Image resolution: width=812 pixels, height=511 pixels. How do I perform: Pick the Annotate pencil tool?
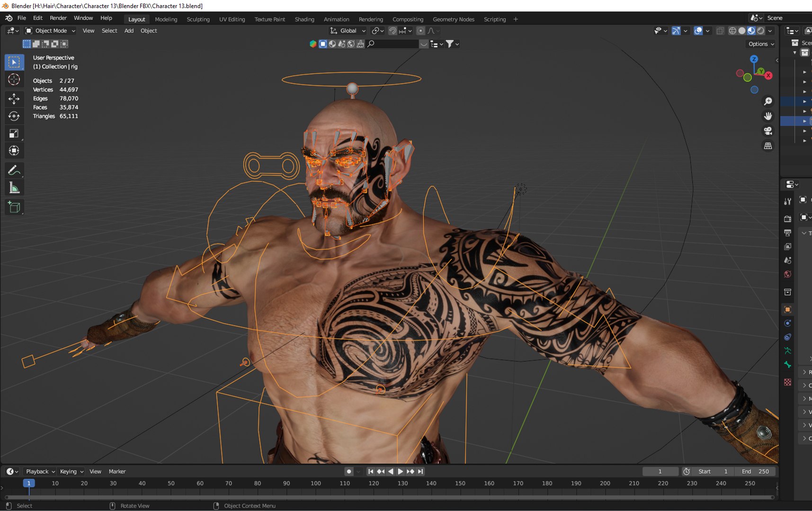pos(14,170)
